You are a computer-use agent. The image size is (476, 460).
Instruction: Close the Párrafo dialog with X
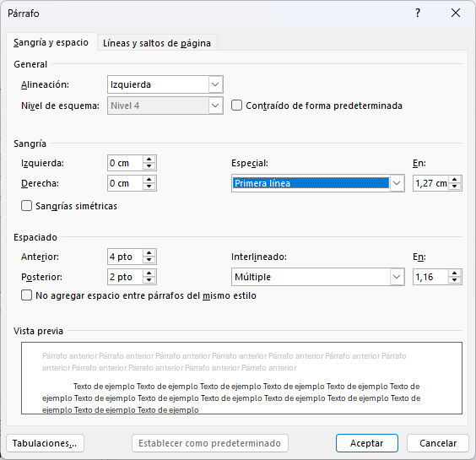click(x=456, y=13)
